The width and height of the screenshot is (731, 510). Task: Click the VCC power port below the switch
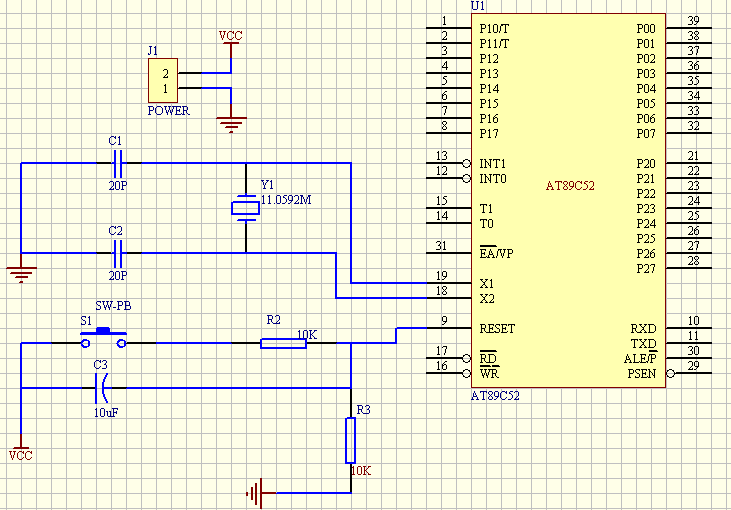pyautogui.click(x=20, y=455)
